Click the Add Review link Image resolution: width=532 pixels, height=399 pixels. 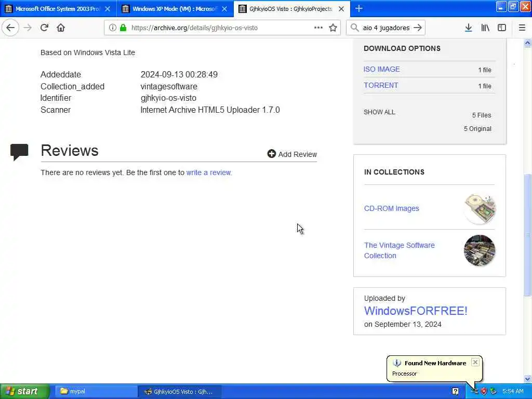292,154
